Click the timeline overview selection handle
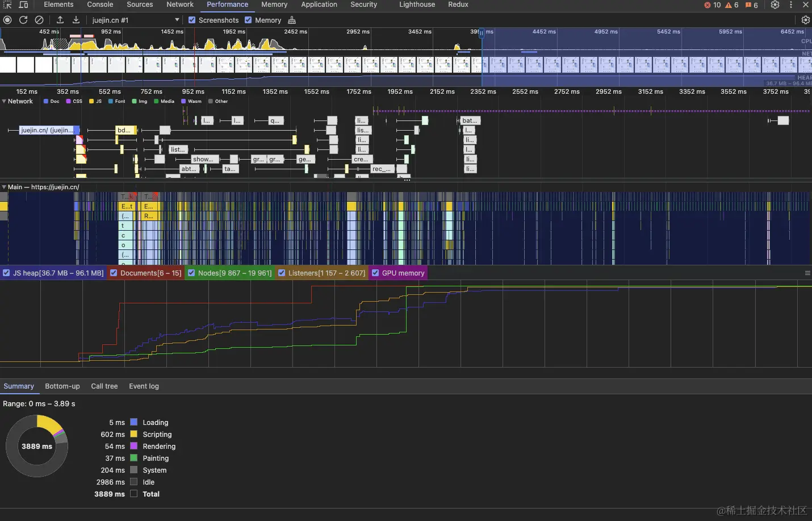This screenshot has width=812, height=521. 482,33
